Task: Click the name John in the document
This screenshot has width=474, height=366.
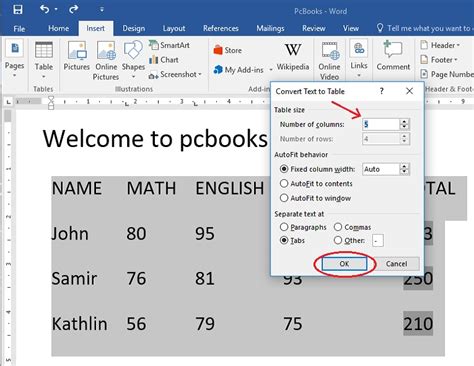Action: pyautogui.click(x=70, y=233)
